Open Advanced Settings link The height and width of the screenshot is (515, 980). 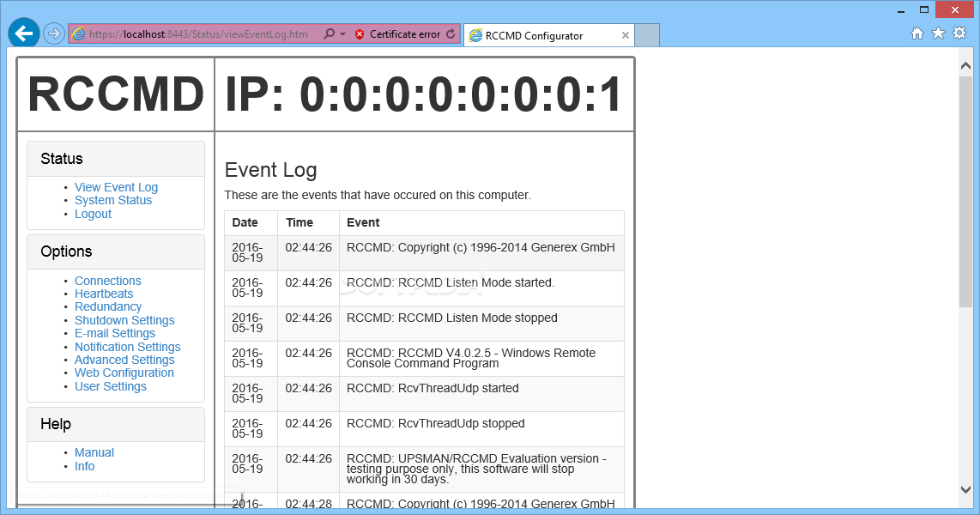(x=124, y=360)
